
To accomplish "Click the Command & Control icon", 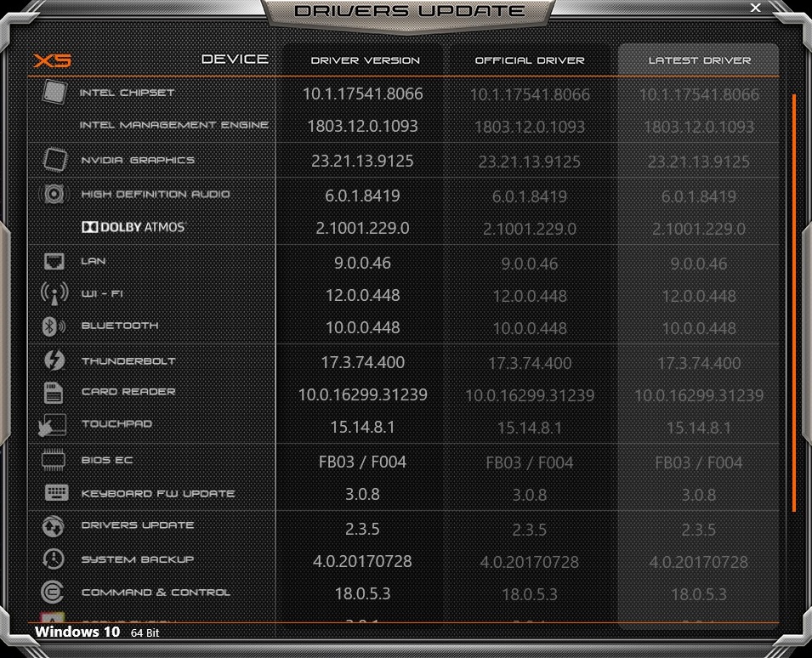I will point(53,593).
